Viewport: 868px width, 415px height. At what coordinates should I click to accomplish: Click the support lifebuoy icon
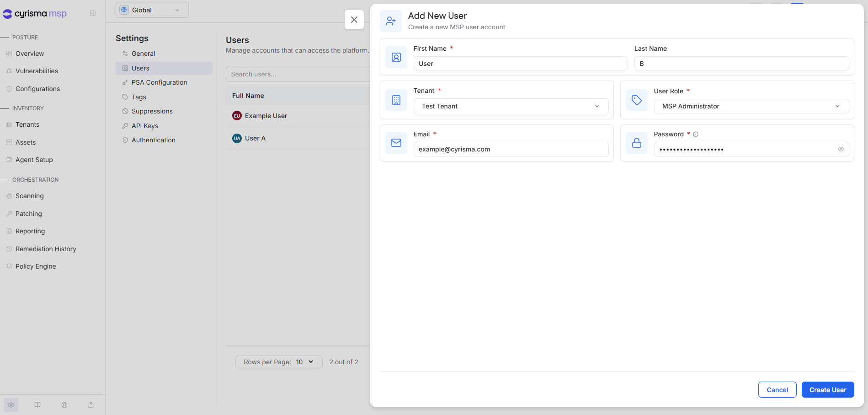point(64,405)
